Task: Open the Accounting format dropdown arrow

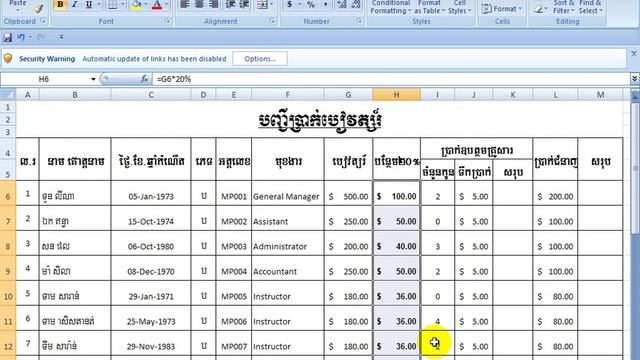Action: click(299, 4)
